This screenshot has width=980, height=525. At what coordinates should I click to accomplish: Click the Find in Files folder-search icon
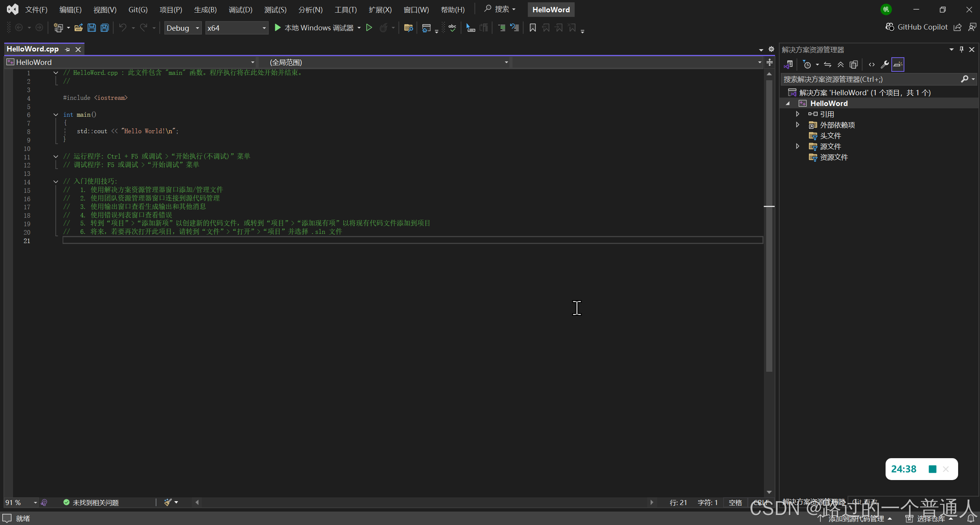tap(408, 28)
